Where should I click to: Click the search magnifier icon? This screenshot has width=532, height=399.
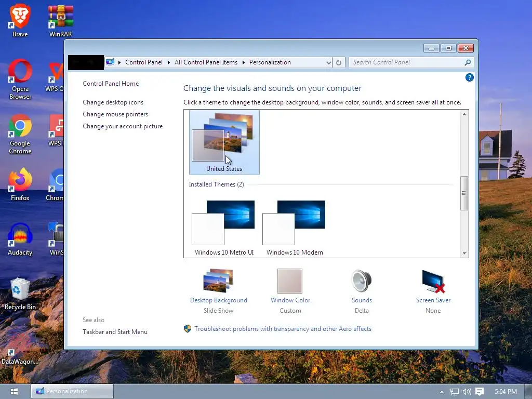[x=468, y=62]
